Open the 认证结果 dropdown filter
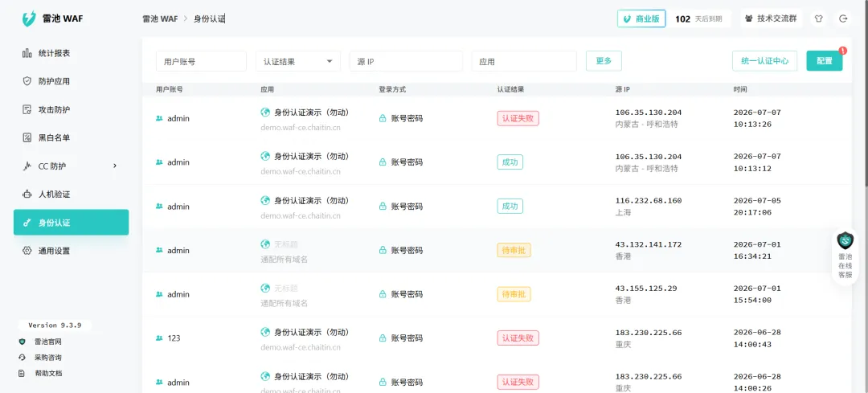868x393 pixels. (x=298, y=61)
